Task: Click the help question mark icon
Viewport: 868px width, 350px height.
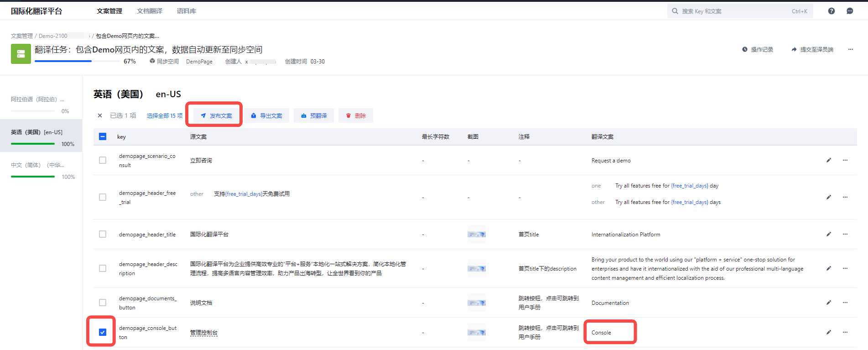Action: pos(831,11)
